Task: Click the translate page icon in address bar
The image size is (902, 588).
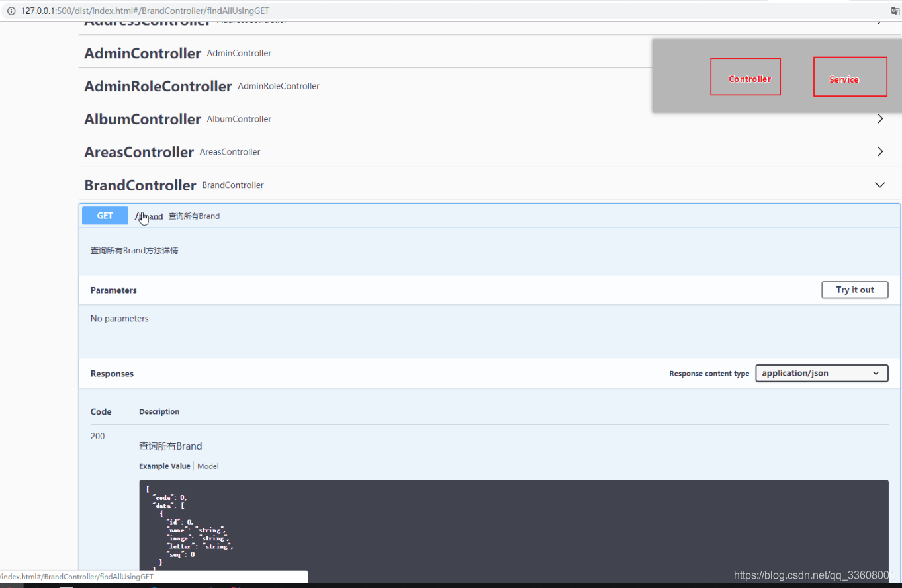Action: pos(895,11)
